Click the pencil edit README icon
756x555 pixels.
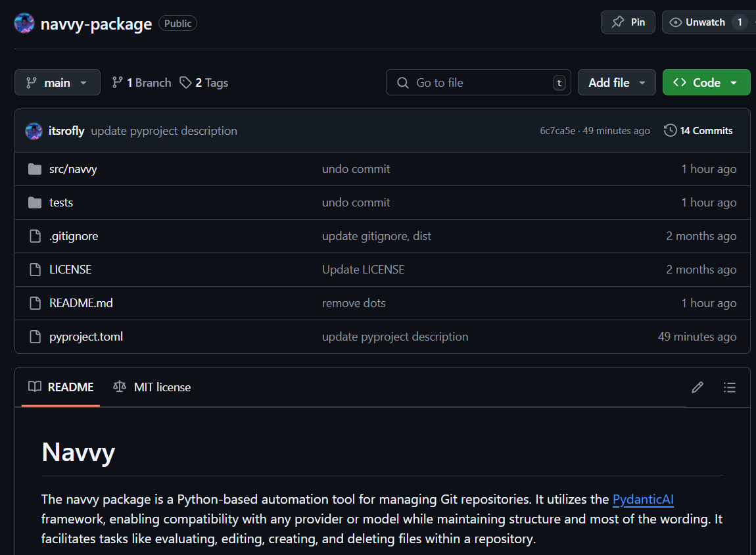[x=697, y=387]
